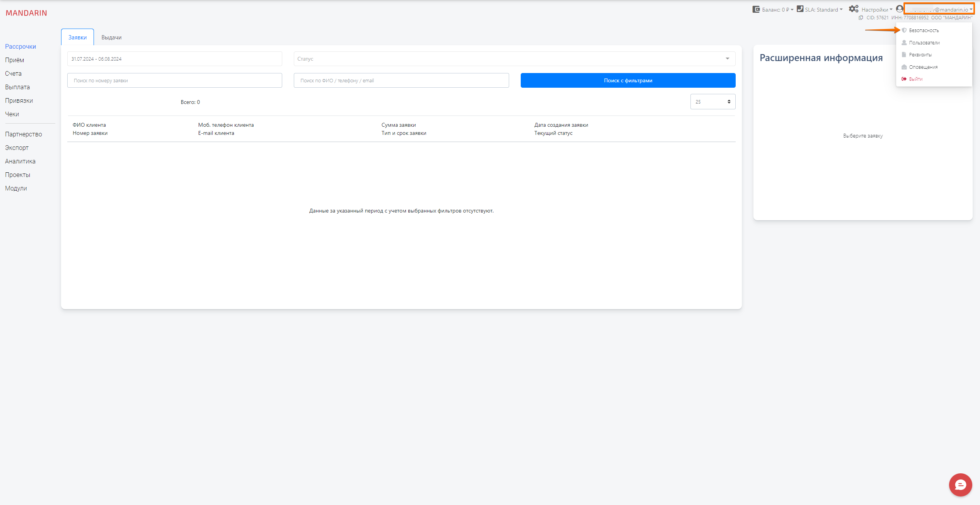Click the user avatar icon in header
Image resolution: width=980 pixels, height=505 pixels.
tap(900, 9)
